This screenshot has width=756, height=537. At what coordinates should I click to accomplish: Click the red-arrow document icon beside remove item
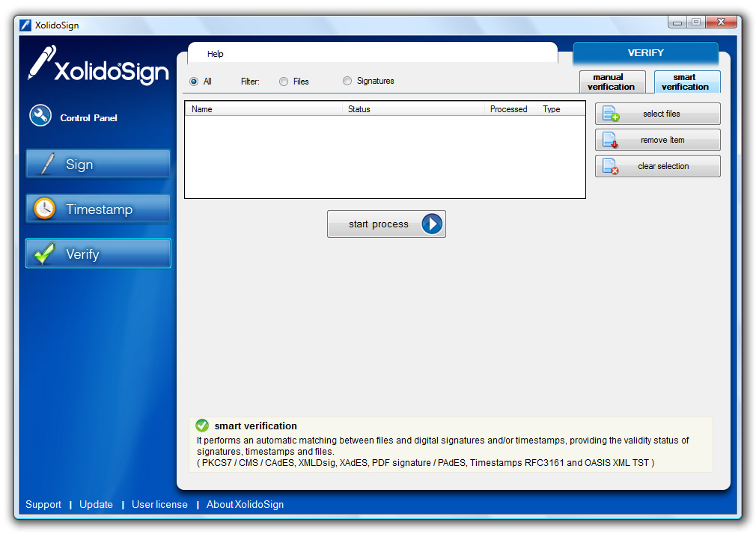[x=610, y=140]
